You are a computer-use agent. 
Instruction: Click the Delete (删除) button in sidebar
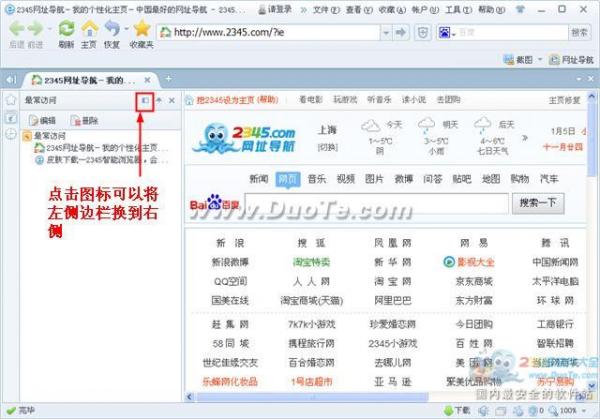[x=83, y=120]
